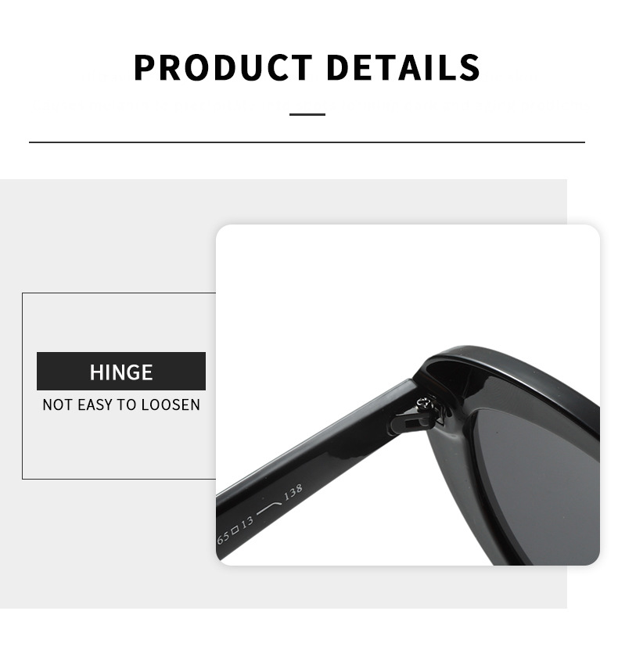
Task: Click the word DETAILS in the title
Action: pyautogui.click(x=403, y=68)
